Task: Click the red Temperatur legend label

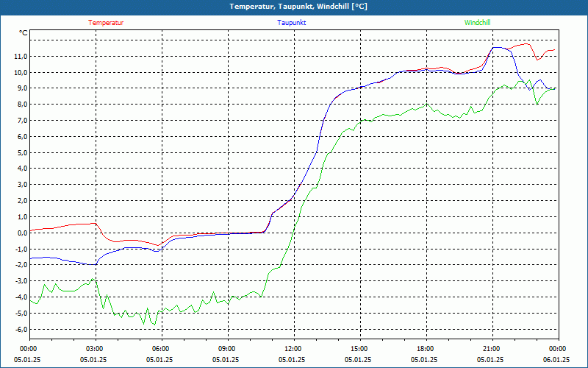Action: [106, 23]
